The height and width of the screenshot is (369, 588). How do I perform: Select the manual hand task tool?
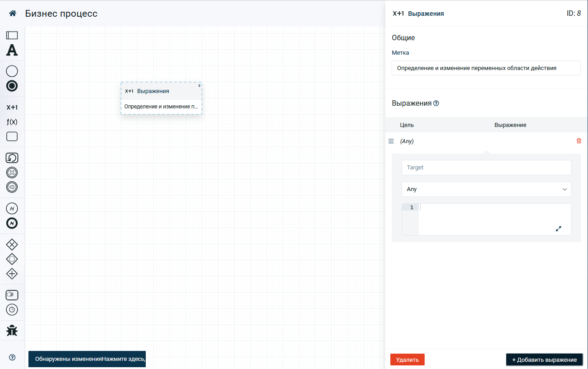[x=12, y=295]
